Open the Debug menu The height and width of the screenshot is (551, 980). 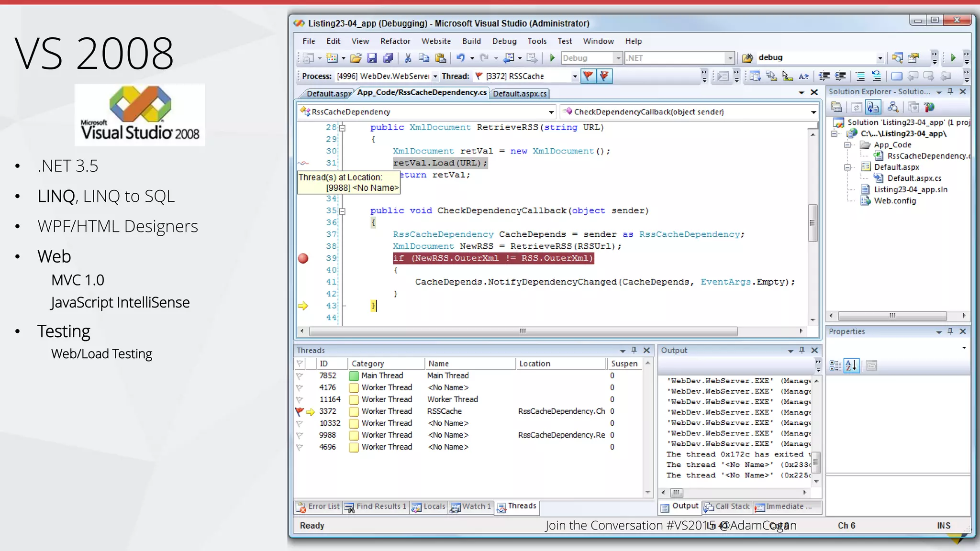504,41
